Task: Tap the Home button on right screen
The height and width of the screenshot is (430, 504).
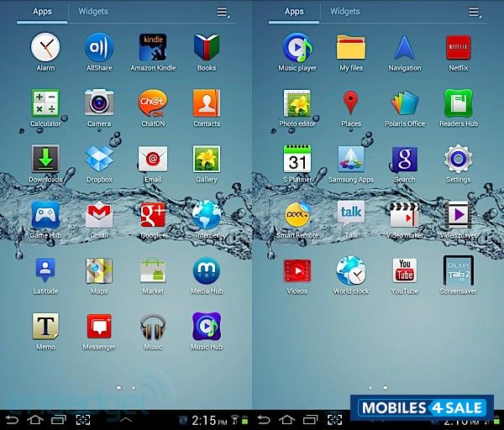Action: pos(287,420)
